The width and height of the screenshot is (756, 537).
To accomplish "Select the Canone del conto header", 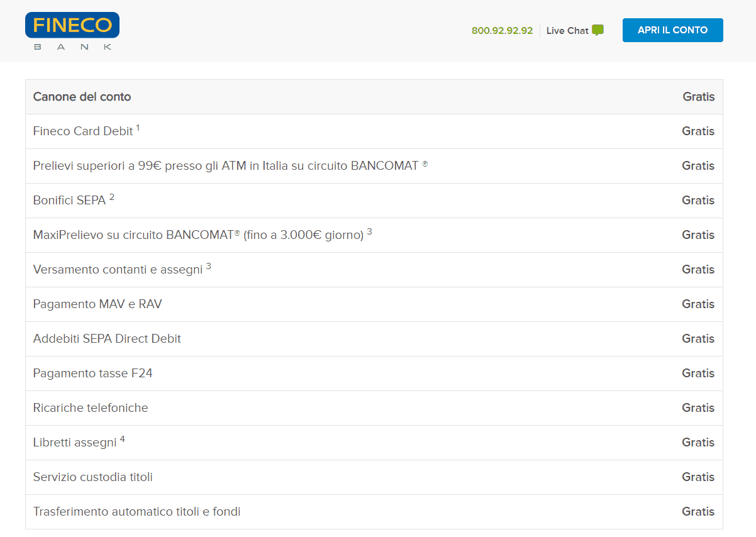I will tap(82, 97).
